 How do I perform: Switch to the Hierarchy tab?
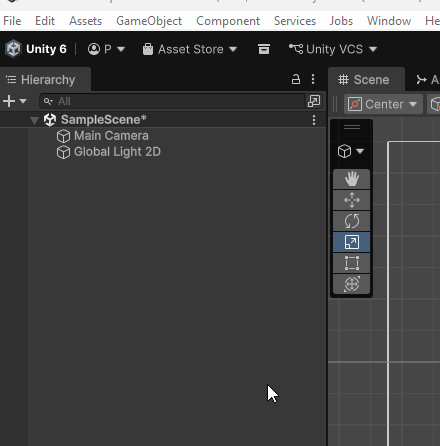coord(45,80)
